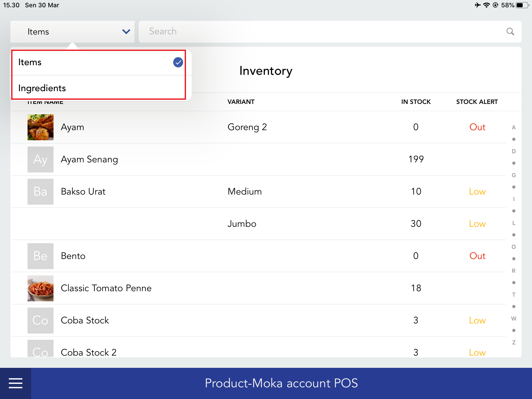Tap the Classic Tomato Penne photo thumbnail
Viewport: 532px width, 399px height.
point(41,288)
